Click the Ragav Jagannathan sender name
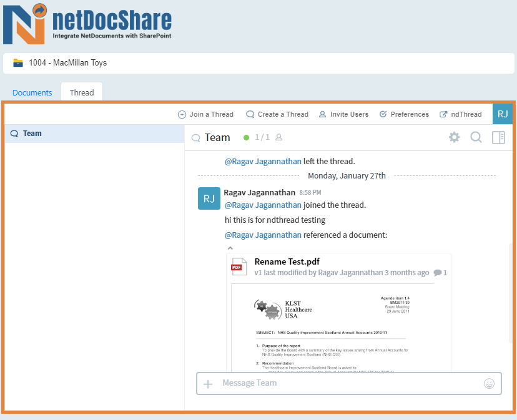 click(x=260, y=193)
